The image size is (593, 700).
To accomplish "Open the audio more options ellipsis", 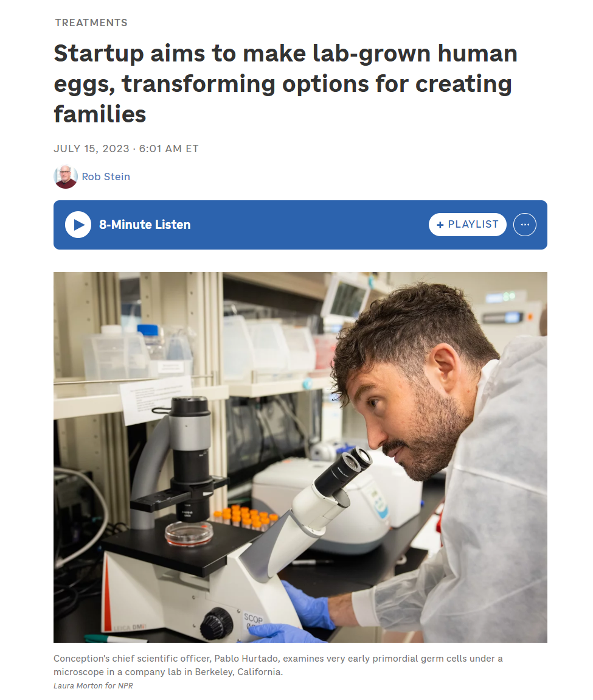I will (524, 225).
